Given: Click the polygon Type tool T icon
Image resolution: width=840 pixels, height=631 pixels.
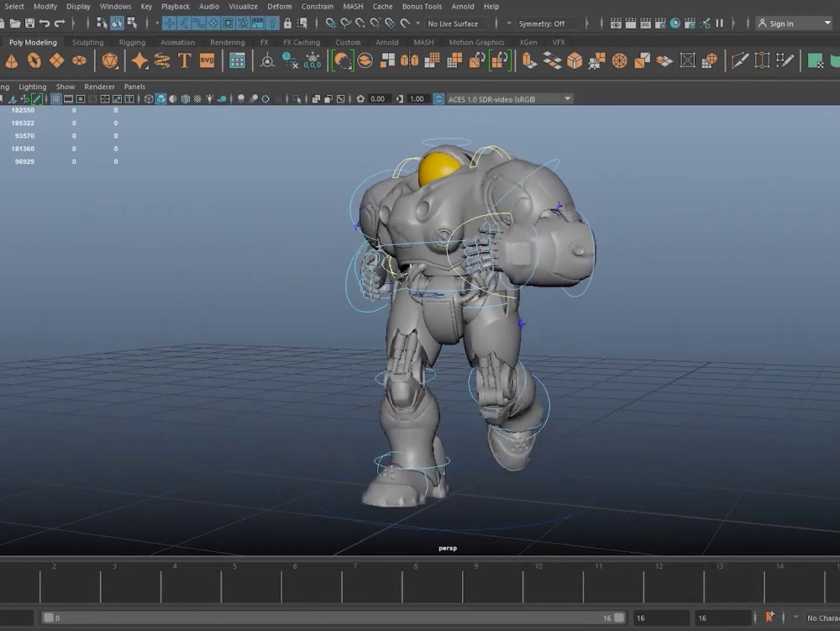Looking at the screenshot, I should (184, 61).
